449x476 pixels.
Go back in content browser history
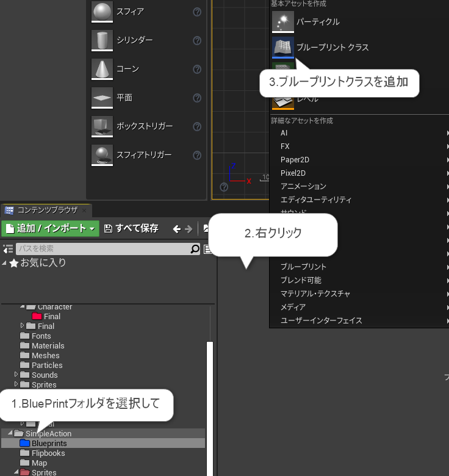click(x=177, y=229)
